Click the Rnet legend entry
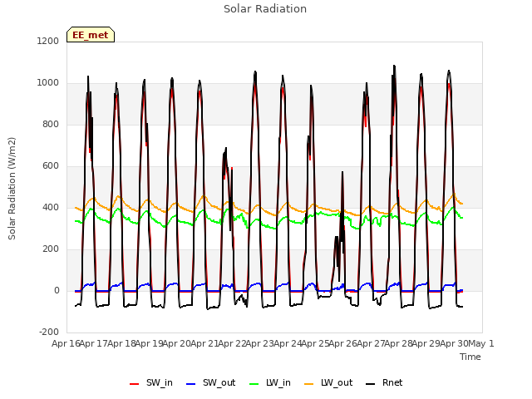The height and width of the screenshot is (399, 532). point(384,382)
